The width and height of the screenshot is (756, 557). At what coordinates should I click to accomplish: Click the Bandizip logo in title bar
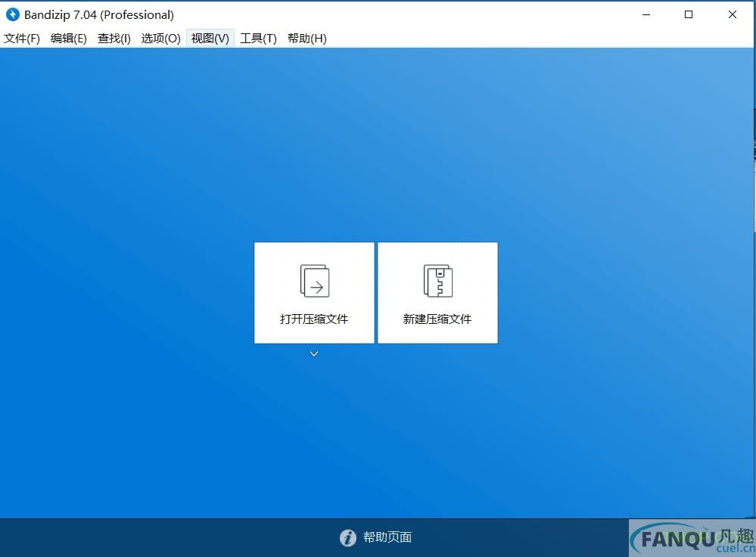[12, 14]
